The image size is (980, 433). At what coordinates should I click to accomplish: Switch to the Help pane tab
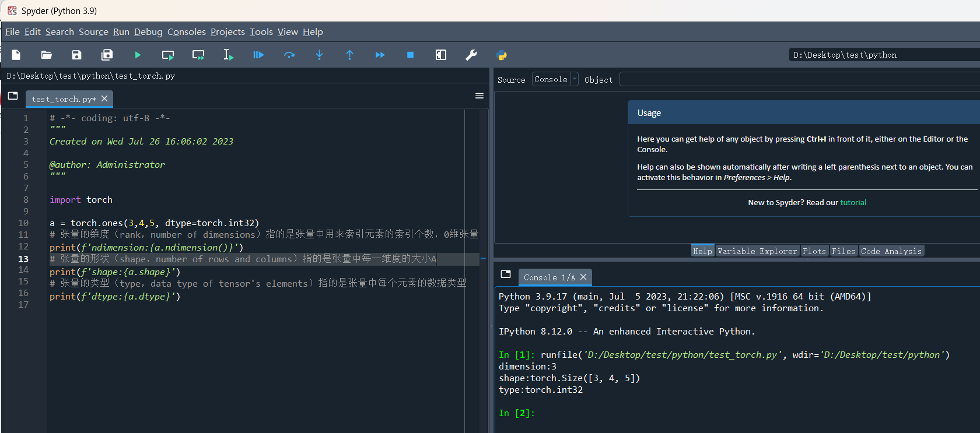tap(702, 251)
